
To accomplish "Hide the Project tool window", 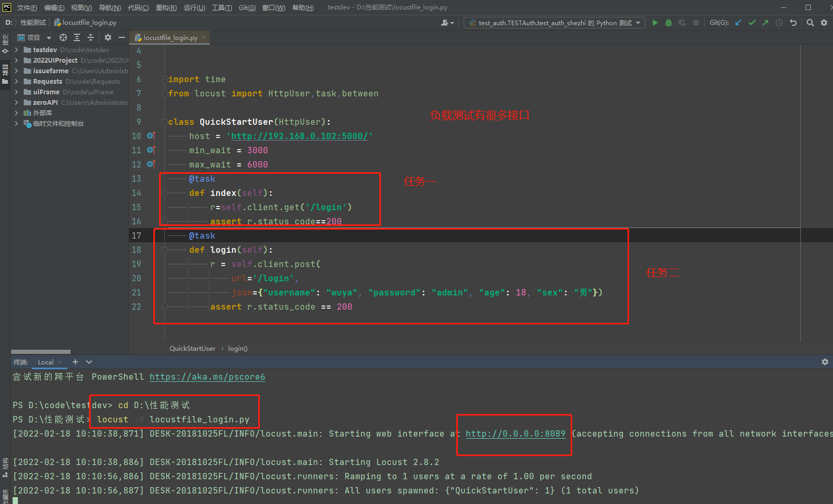I will coord(122,37).
